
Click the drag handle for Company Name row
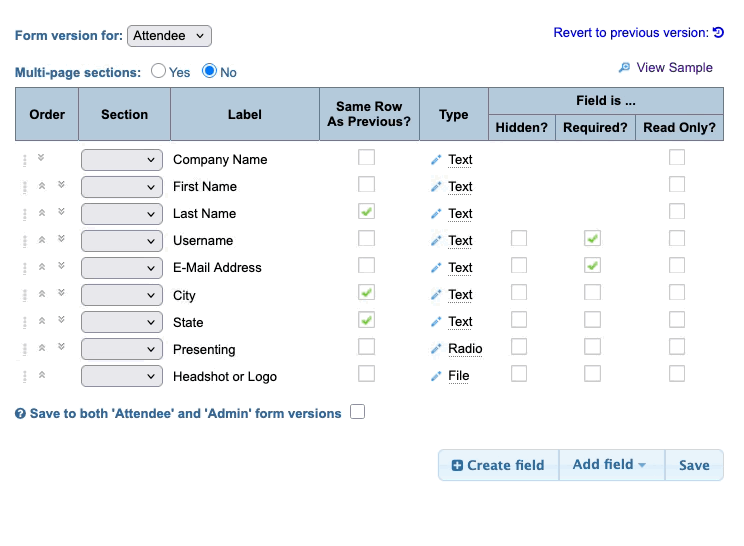point(24,159)
